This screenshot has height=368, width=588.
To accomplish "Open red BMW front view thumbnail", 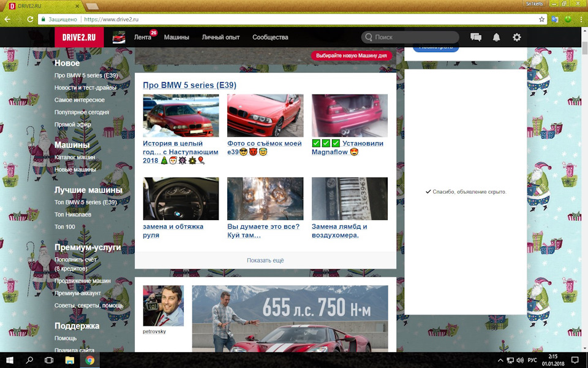I will (265, 116).
